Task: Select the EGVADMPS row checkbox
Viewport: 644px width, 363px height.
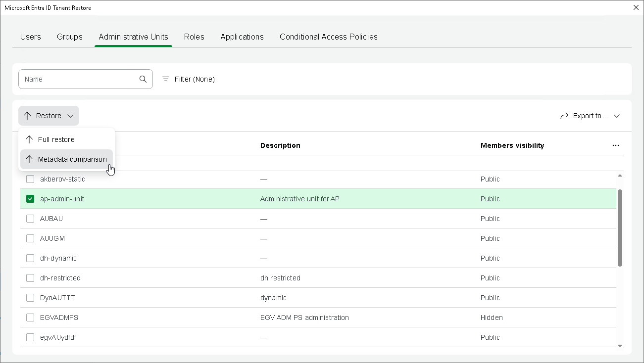Action: pos(30,318)
